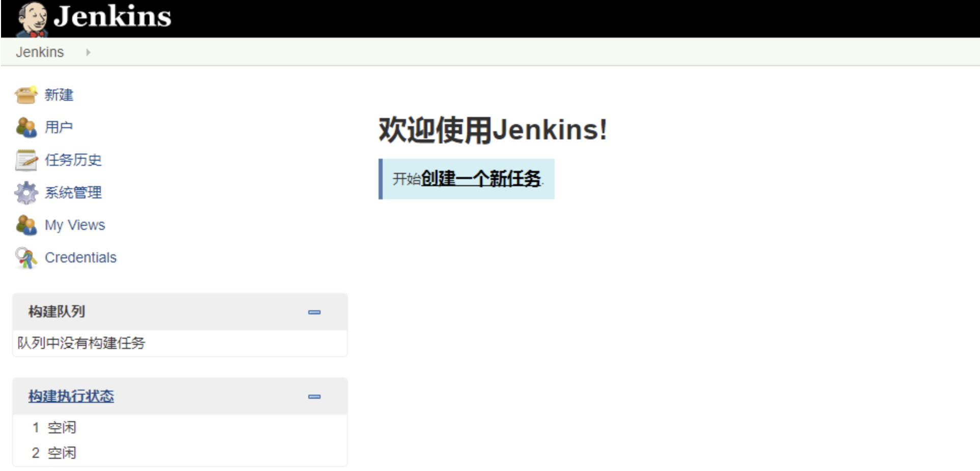Open the My Views link
Screen dimensions: 980x471
point(75,225)
